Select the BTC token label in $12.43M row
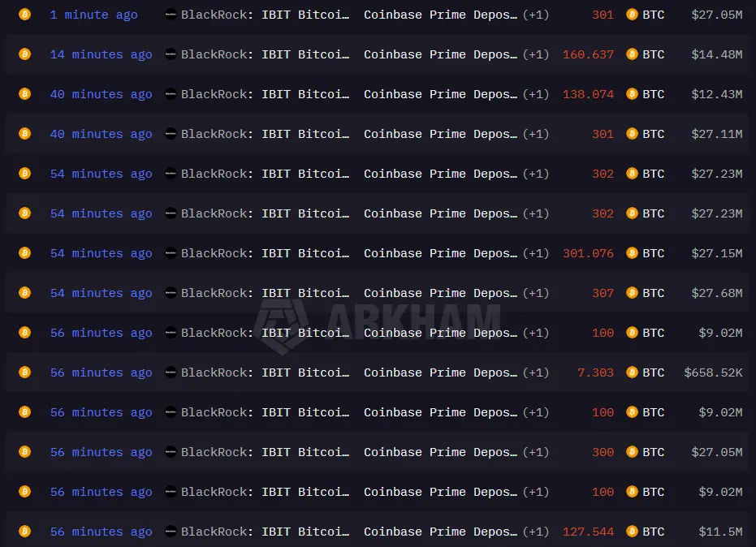This screenshot has width=756, height=547. pyautogui.click(x=654, y=94)
